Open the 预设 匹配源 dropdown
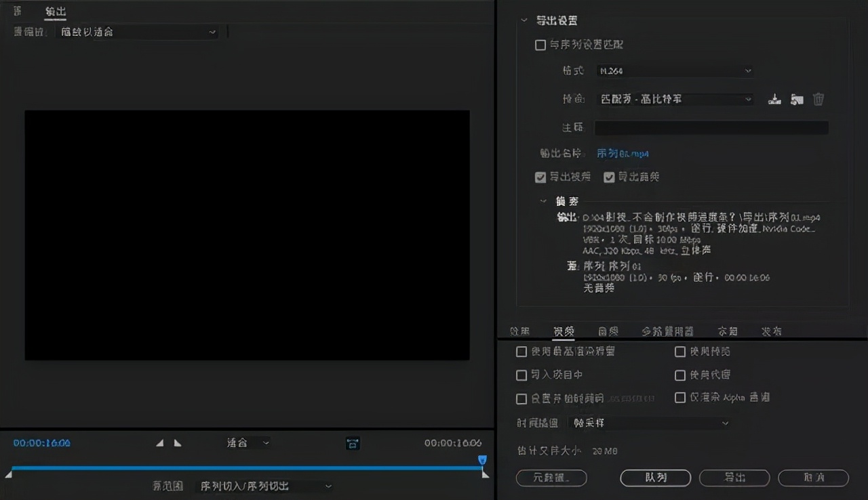This screenshot has width=868, height=500. [675, 99]
